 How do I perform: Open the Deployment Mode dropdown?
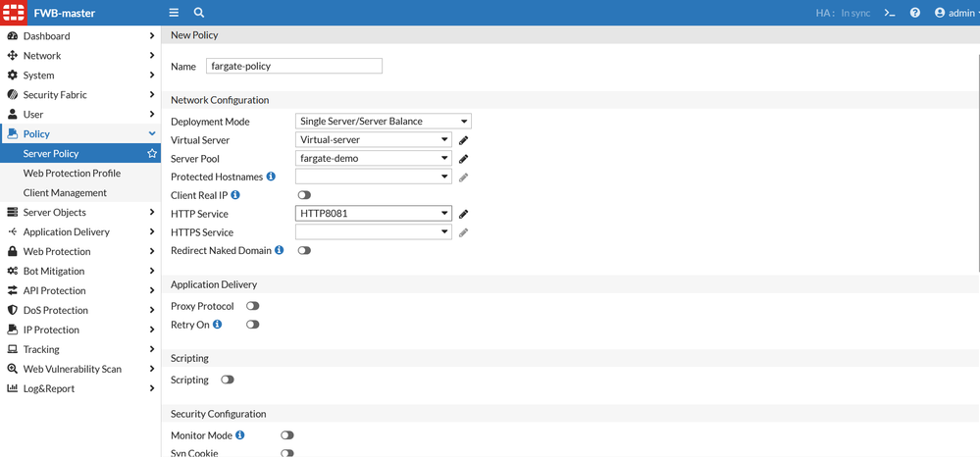383,122
